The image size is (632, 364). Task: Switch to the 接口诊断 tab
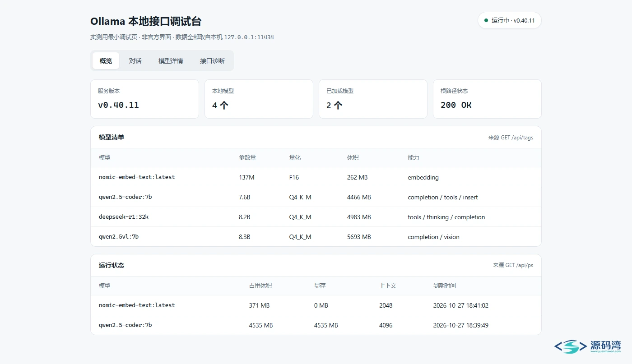(212, 61)
